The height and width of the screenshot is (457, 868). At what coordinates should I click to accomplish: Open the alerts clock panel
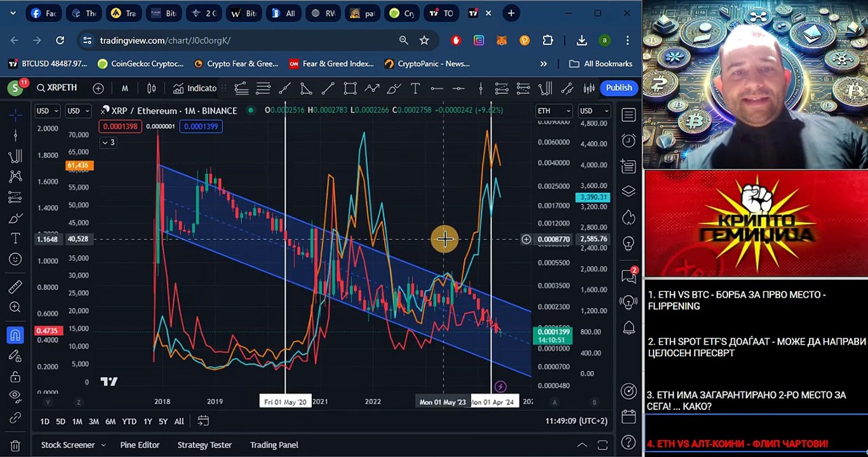629,140
